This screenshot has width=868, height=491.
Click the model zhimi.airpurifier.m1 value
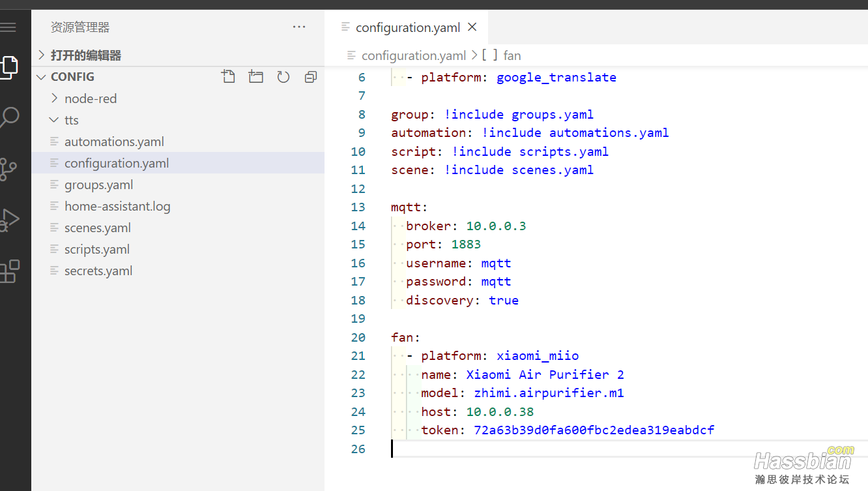pos(549,393)
